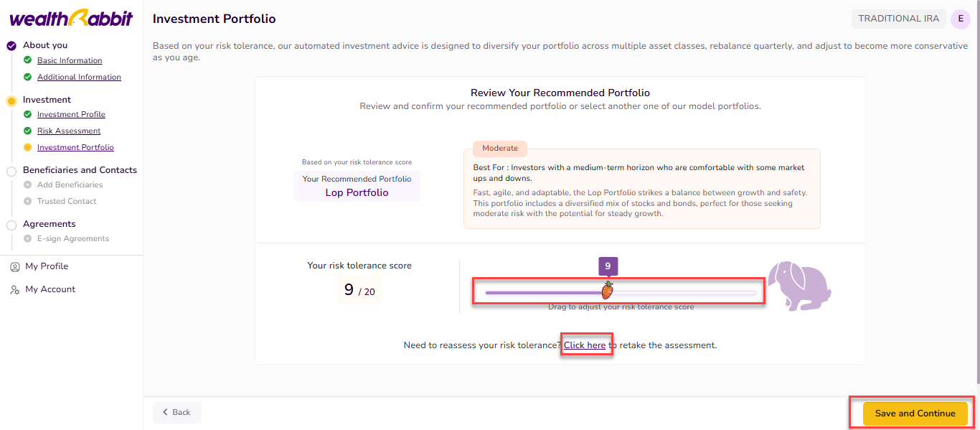This screenshot has width=980, height=430.
Task: Go back with the Back button
Action: [176, 413]
